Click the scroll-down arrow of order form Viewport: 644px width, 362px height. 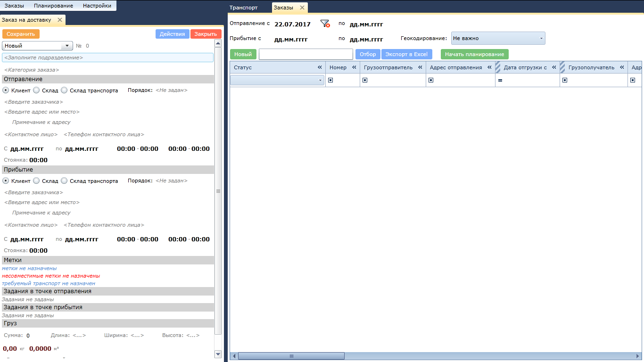[x=218, y=354]
